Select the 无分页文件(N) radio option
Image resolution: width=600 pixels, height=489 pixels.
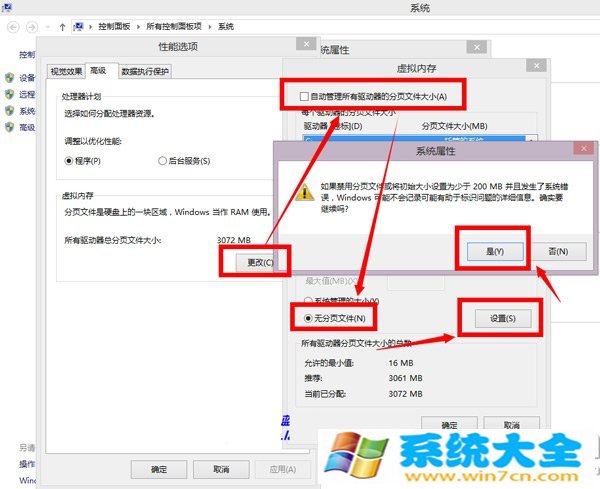coord(308,318)
